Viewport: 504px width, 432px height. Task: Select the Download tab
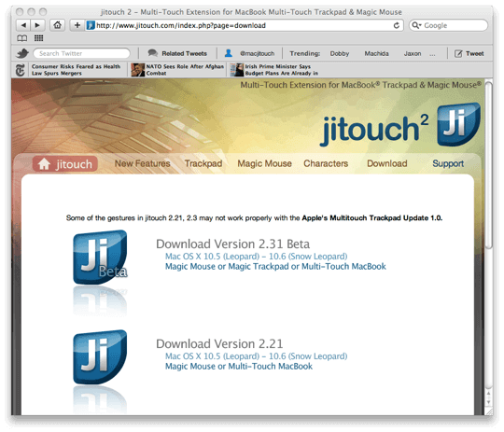tap(387, 163)
